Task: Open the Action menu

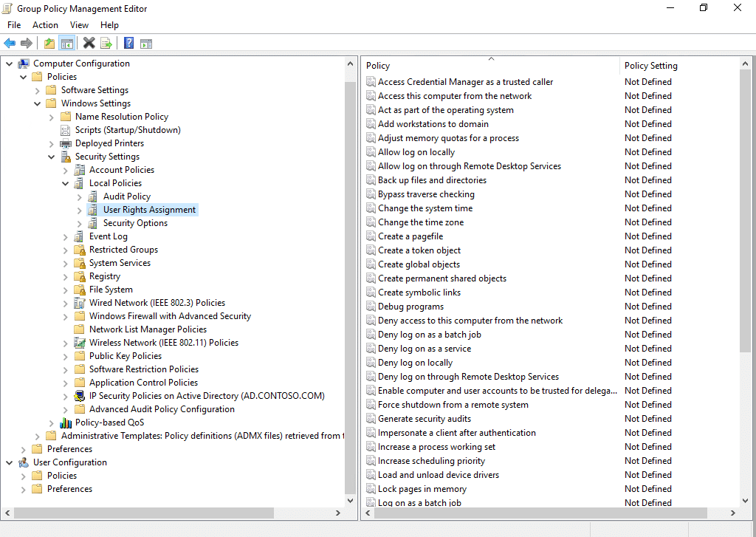Action: [x=45, y=25]
